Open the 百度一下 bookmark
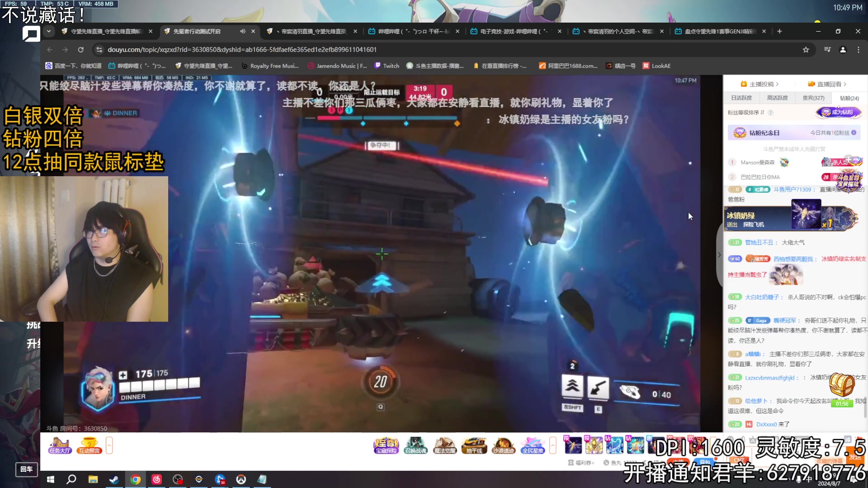This screenshot has height=488, width=868. tap(74, 66)
